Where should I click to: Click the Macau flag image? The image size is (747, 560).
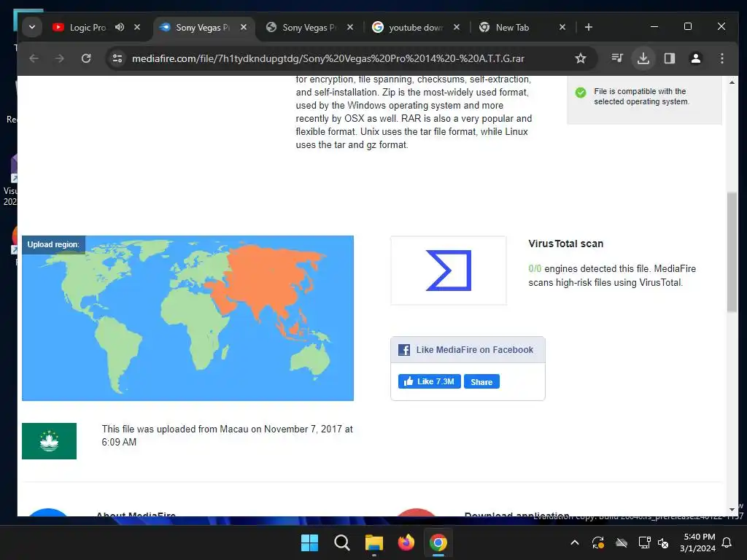49,441
